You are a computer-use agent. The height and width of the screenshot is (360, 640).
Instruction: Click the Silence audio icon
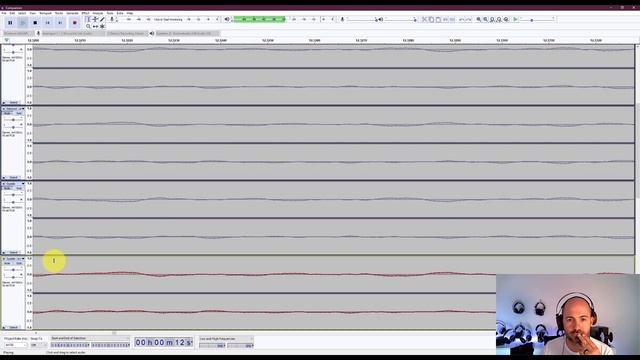[452, 19]
